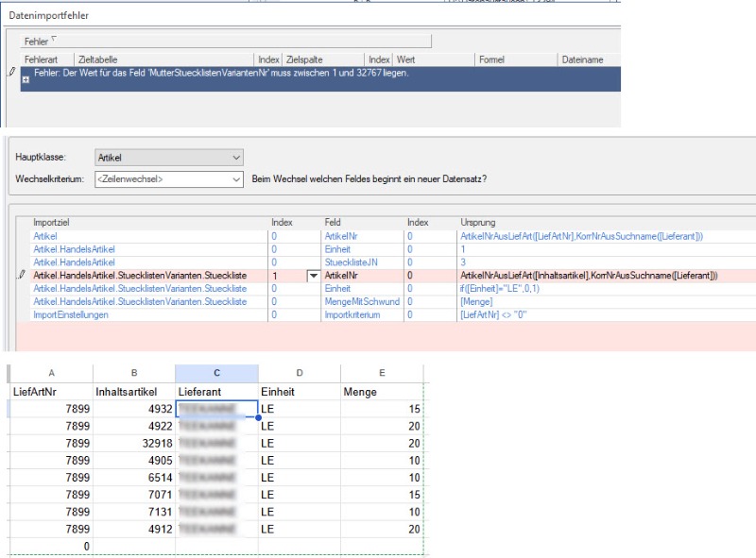
Task: Click the Feld column header
Action: (x=333, y=222)
